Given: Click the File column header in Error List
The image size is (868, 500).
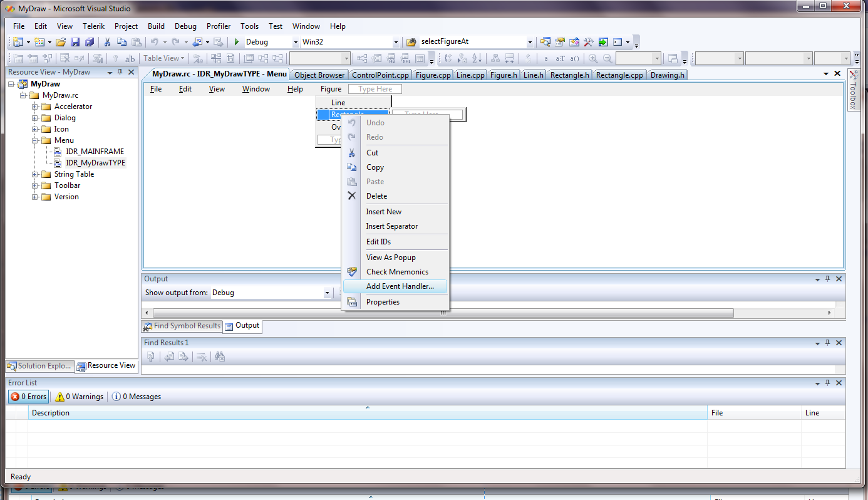Looking at the screenshot, I should (755, 413).
